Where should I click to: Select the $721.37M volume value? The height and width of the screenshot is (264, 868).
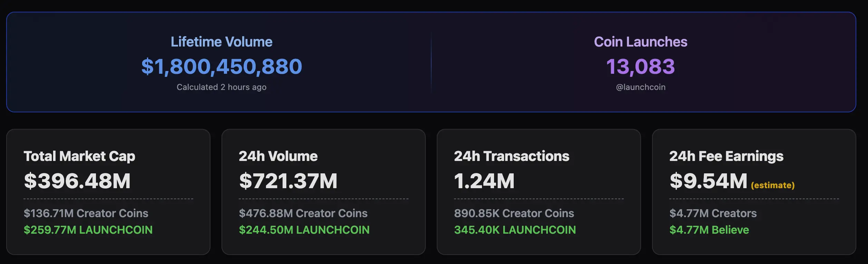[x=288, y=181]
